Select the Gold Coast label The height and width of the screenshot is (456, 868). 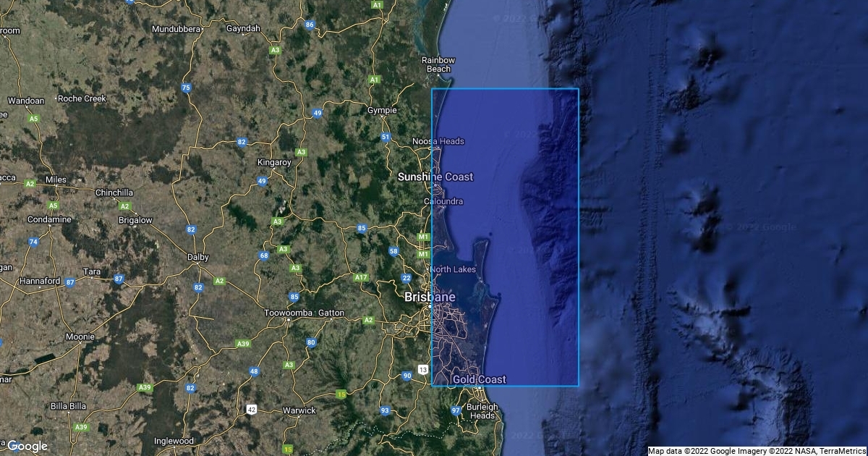tap(480, 379)
